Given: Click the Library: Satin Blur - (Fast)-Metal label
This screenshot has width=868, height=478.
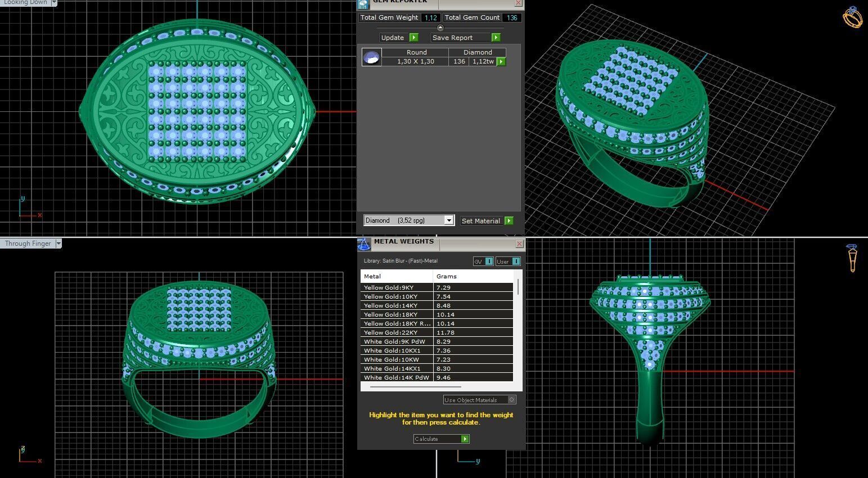Looking at the screenshot, I should click(401, 261).
